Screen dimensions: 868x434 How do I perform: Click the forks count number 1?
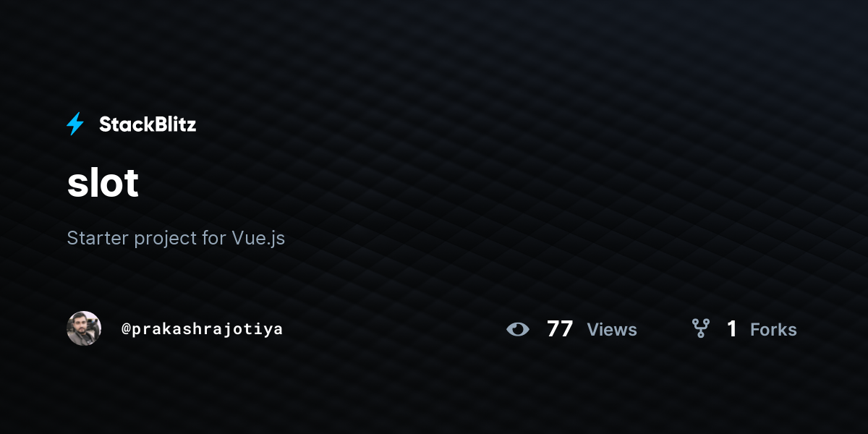pyautogui.click(x=732, y=329)
